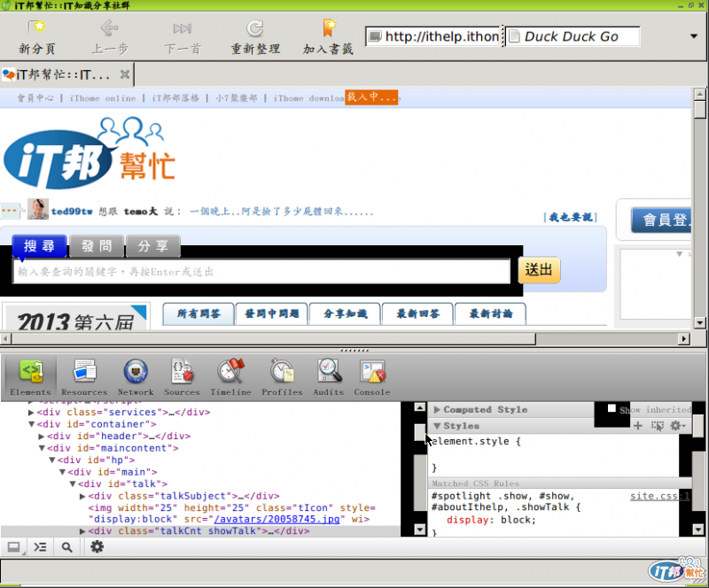This screenshot has width=709, height=588.
Task: Click the dock-to-window devtools icon
Action: (x=14, y=547)
